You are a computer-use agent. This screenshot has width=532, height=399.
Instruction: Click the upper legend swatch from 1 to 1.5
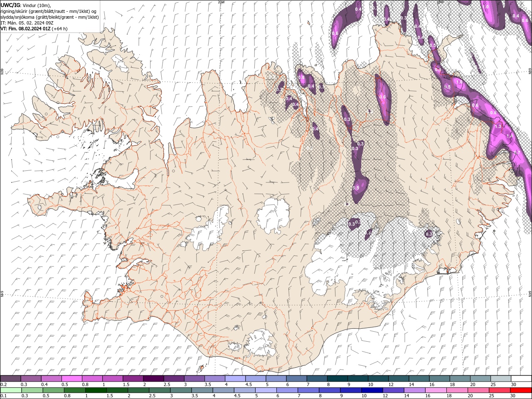click(113, 379)
